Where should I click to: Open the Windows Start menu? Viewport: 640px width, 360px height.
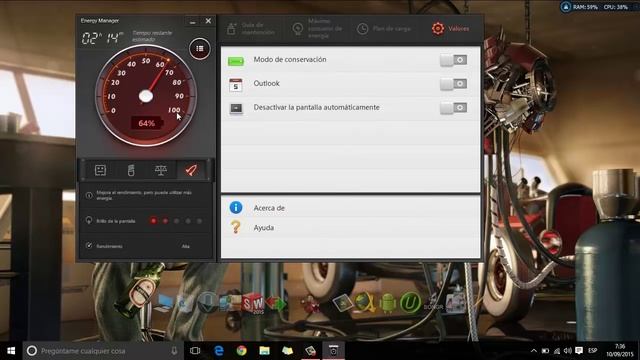[x=11, y=351]
